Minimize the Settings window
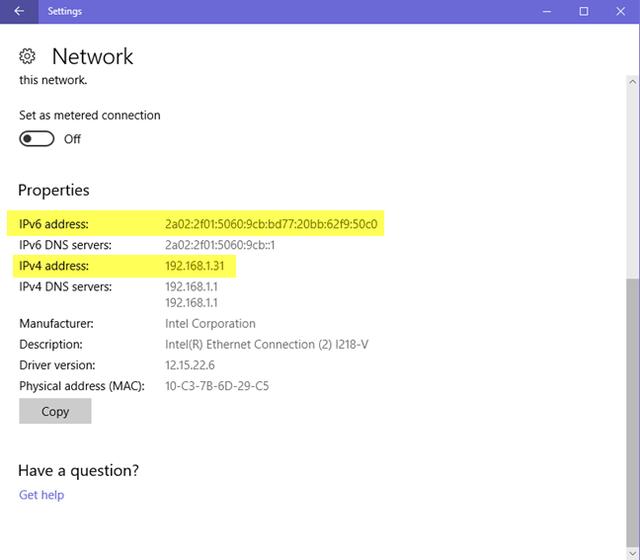The height and width of the screenshot is (560, 640). click(547, 12)
